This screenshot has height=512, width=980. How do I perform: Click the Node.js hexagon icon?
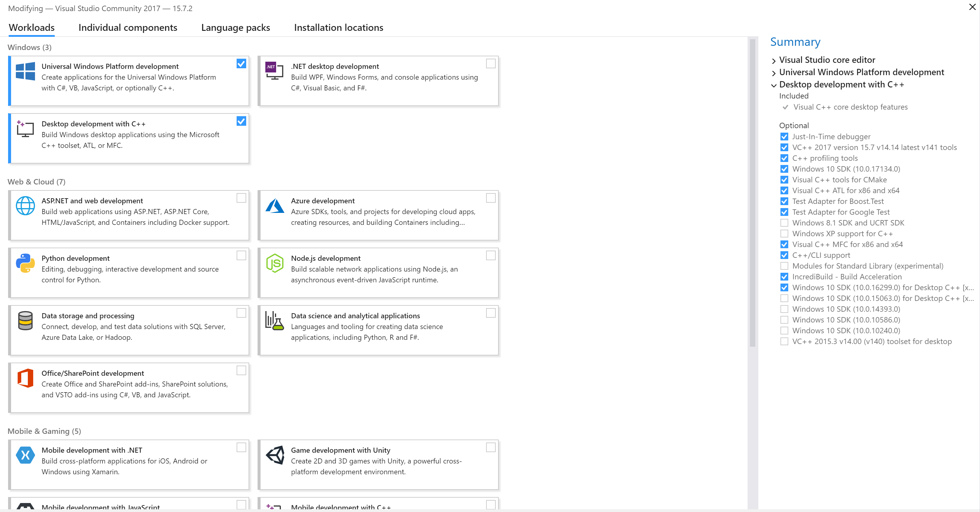click(x=275, y=263)
